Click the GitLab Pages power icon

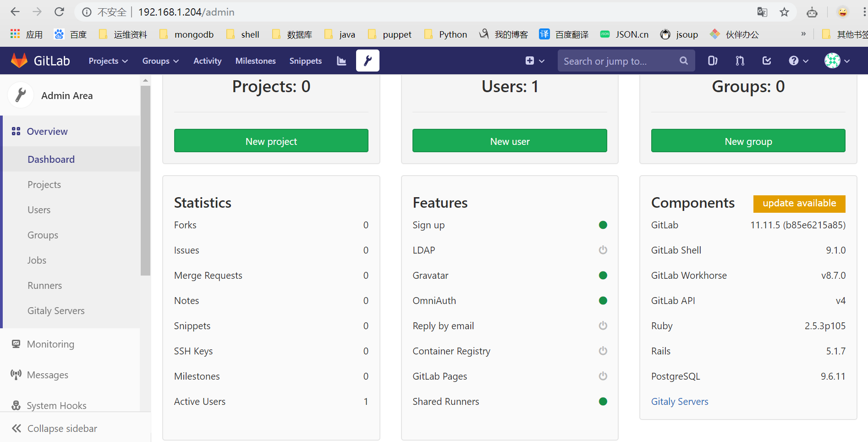click(603, 376)
